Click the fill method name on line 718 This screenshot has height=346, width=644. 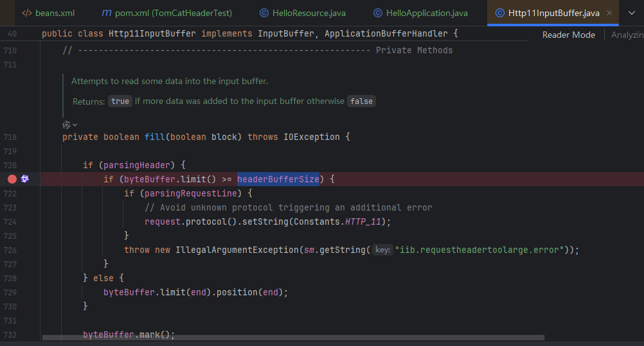pos(155,137)
